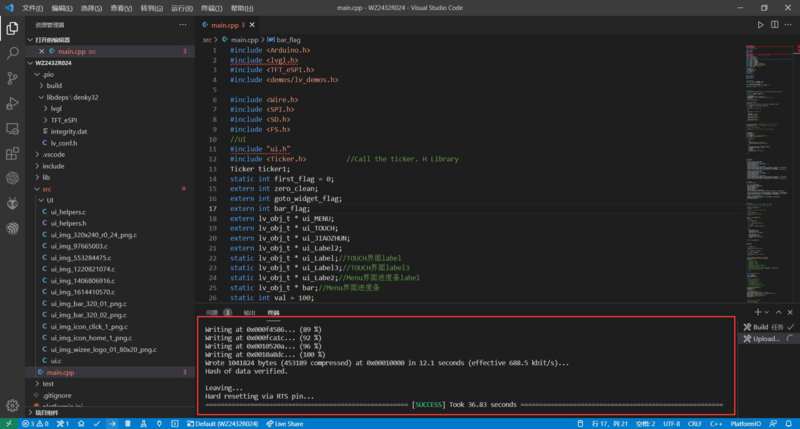
Task: Click the editor minimap
Action: 769,173
